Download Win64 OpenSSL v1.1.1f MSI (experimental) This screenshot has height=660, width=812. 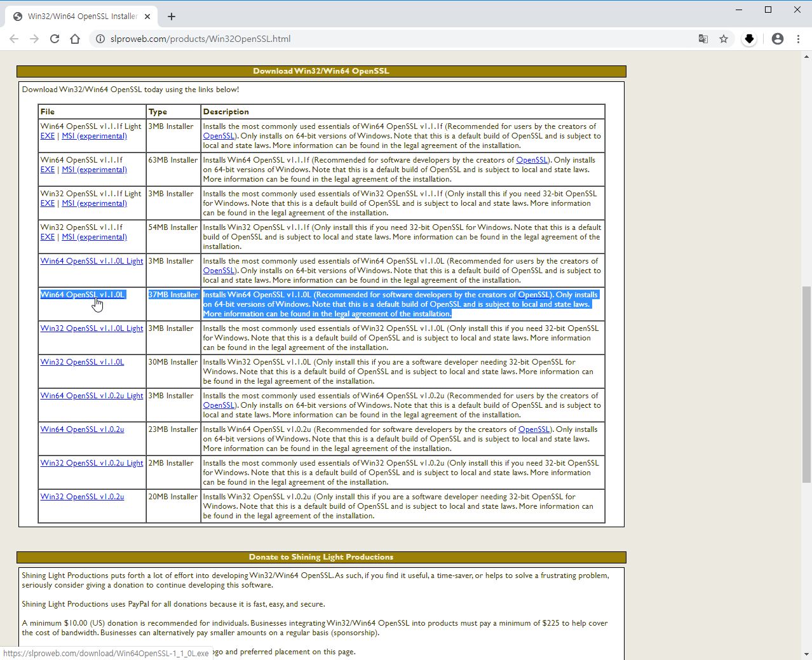94,170
